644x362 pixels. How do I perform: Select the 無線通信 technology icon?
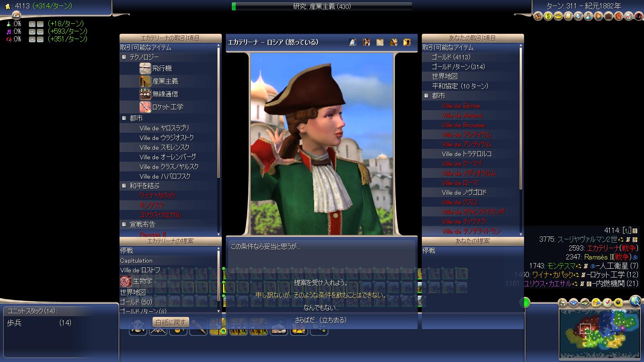point(145,94)
